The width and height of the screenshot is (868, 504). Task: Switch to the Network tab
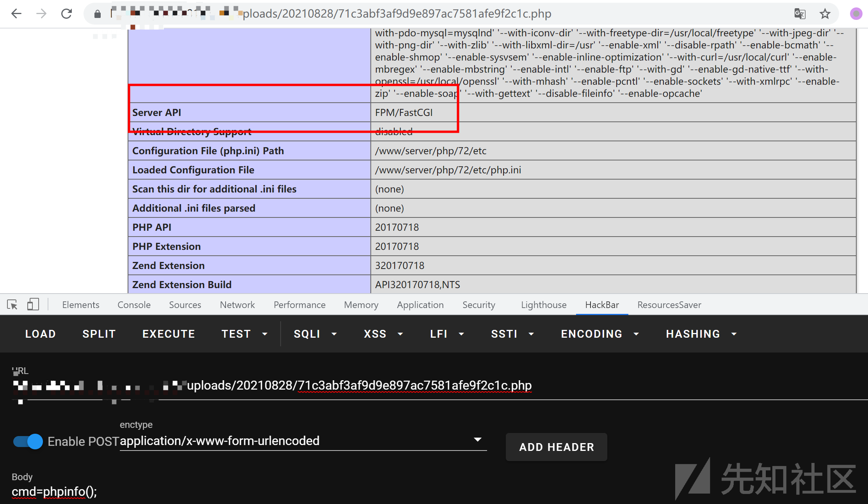tap(237, 305)
